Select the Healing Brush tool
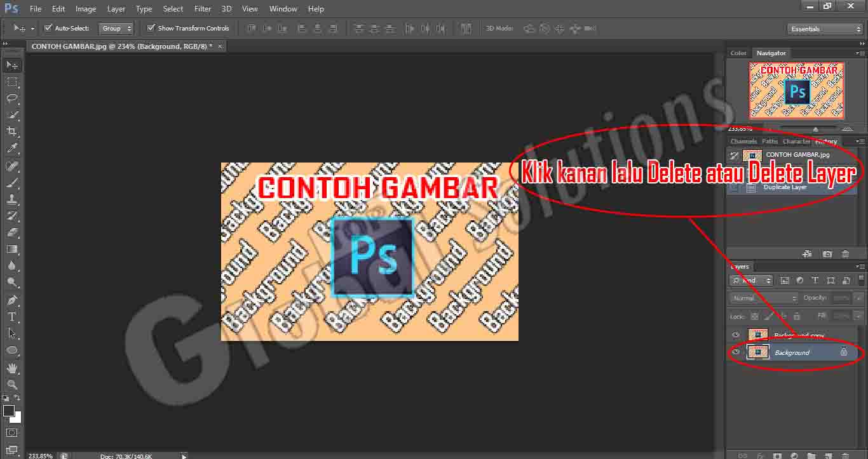 [12, 166]
